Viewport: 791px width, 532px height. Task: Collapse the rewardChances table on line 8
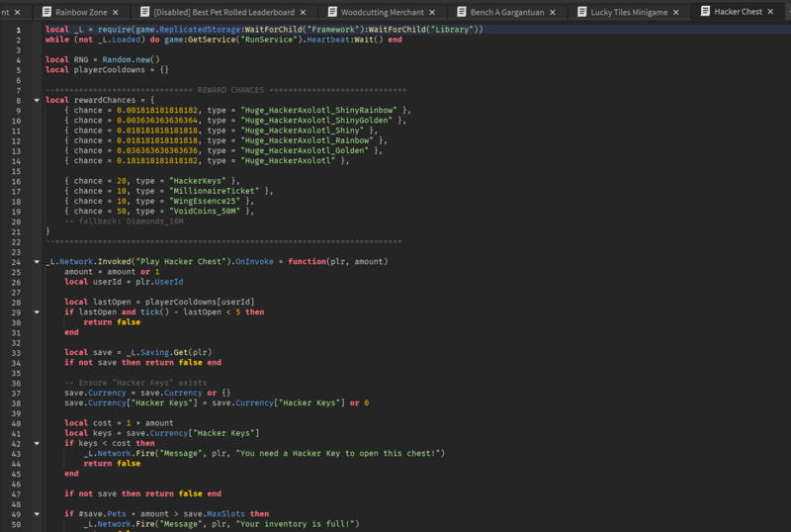coord(37,100)
